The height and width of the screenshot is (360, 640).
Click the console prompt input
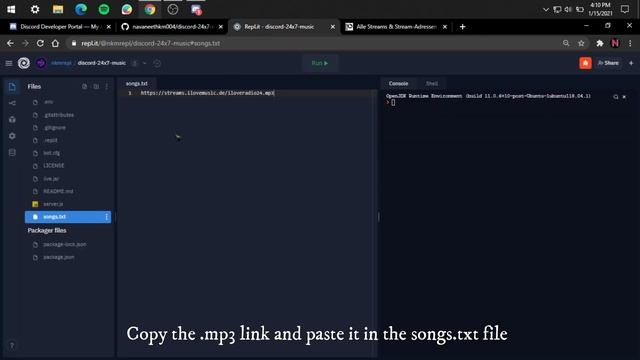pyautogui.click(x=393, y=103)
